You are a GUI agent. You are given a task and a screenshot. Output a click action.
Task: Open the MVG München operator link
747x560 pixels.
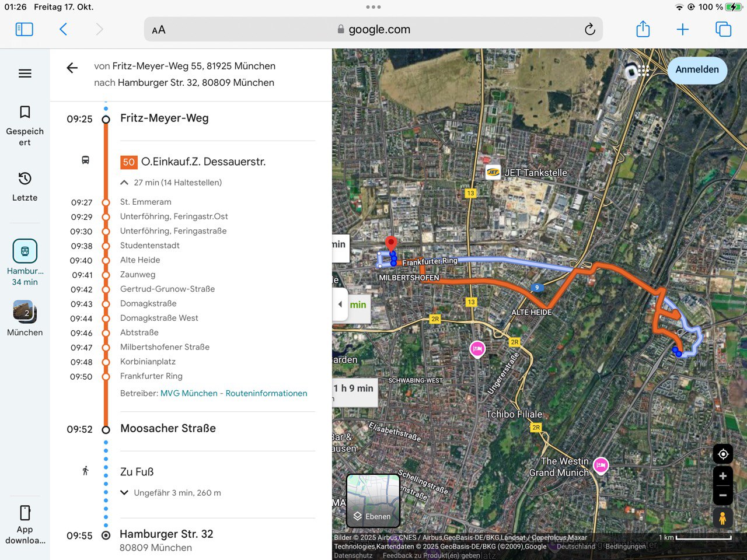pos(189,394)
